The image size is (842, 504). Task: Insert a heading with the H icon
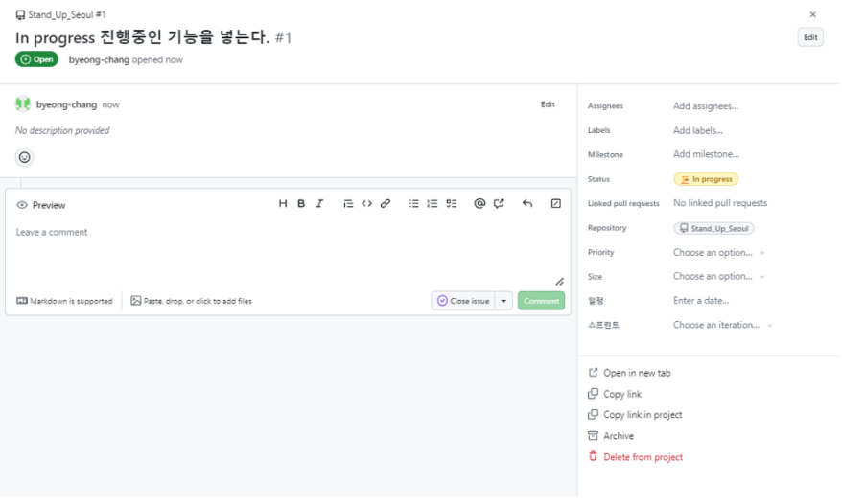283,204
